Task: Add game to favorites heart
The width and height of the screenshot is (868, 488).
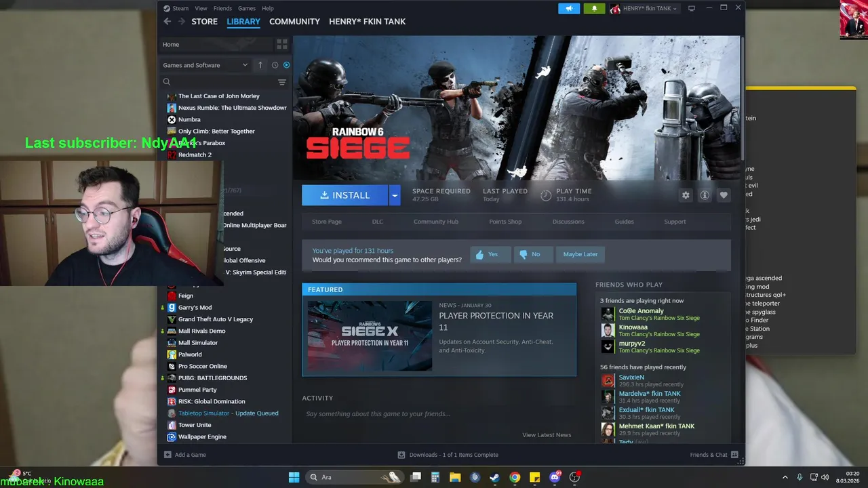Action: pos(724,195)
